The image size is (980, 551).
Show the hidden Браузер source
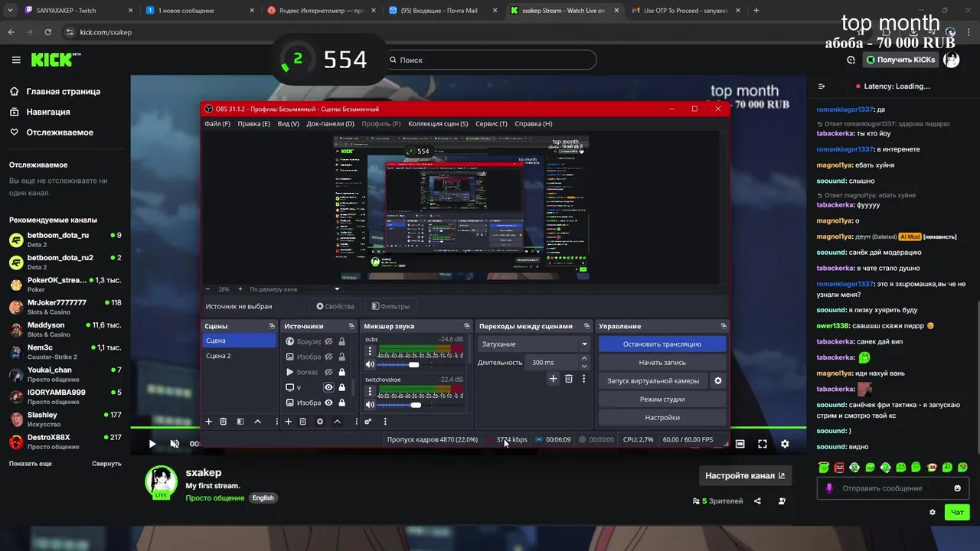pos(328,341)
